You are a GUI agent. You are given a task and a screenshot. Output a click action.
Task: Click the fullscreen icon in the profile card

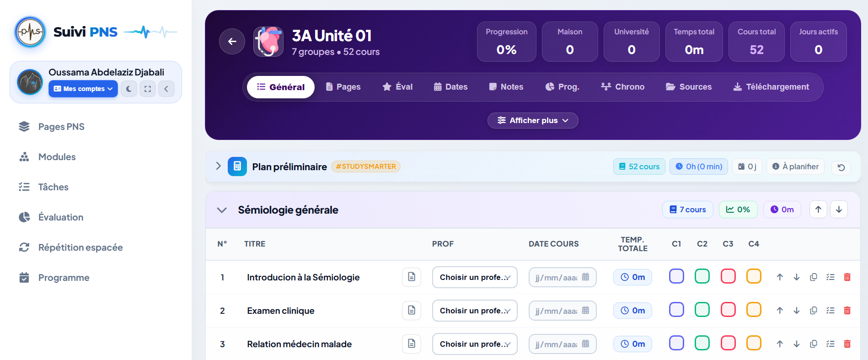[x=148, y=89]
